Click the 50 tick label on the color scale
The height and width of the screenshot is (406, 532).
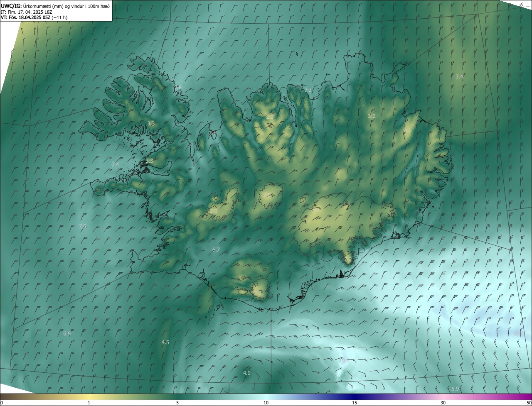(x=529, y=403)
